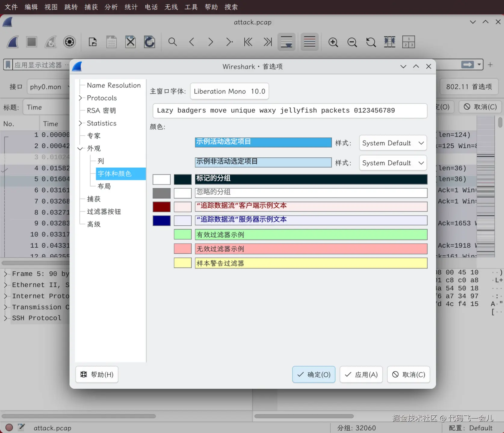Open display filter bookmarks

[8, 65]
